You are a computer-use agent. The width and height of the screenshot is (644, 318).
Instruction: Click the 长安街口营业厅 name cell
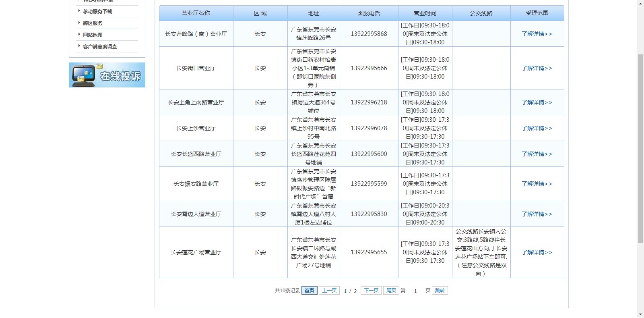coord(196,68)
